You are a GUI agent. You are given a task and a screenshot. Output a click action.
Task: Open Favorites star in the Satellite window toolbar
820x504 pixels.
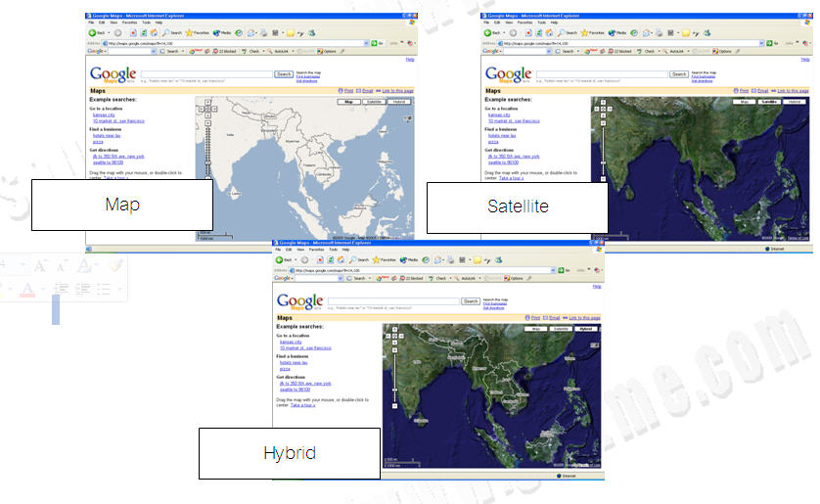(593, 32)
